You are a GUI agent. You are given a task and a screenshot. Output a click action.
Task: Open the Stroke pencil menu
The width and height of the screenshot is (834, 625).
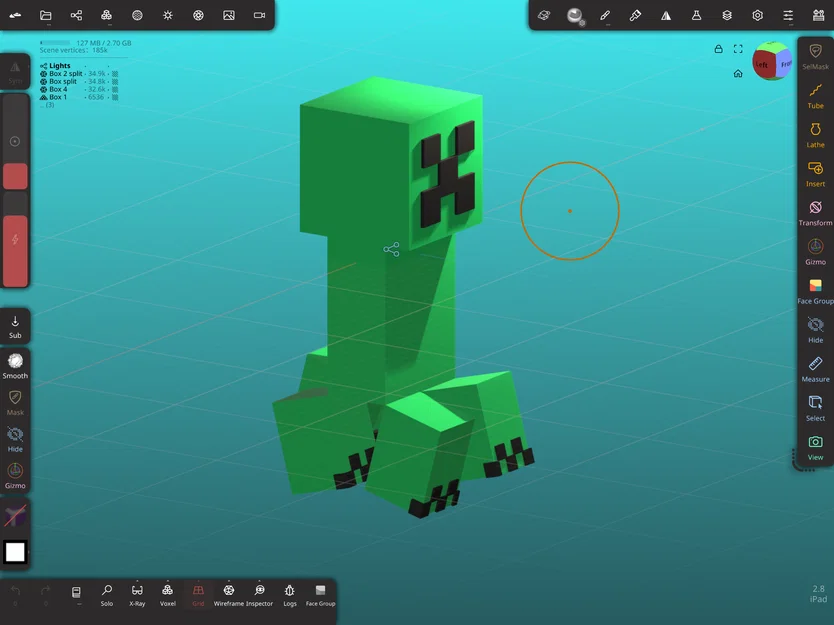[605, 15]
